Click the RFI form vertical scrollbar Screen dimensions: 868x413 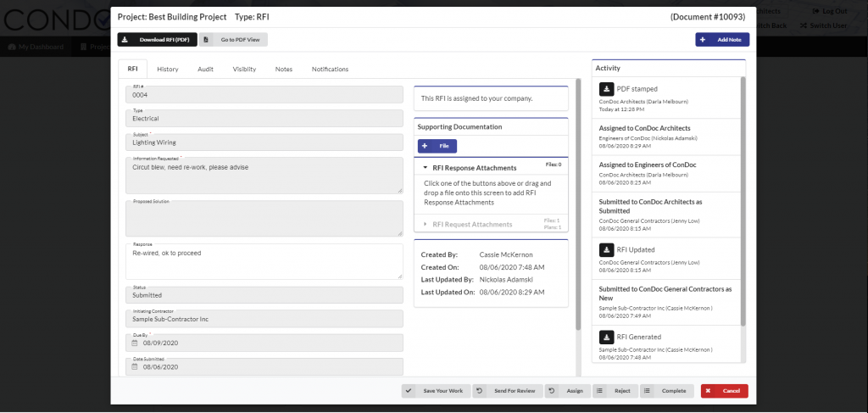577,204
